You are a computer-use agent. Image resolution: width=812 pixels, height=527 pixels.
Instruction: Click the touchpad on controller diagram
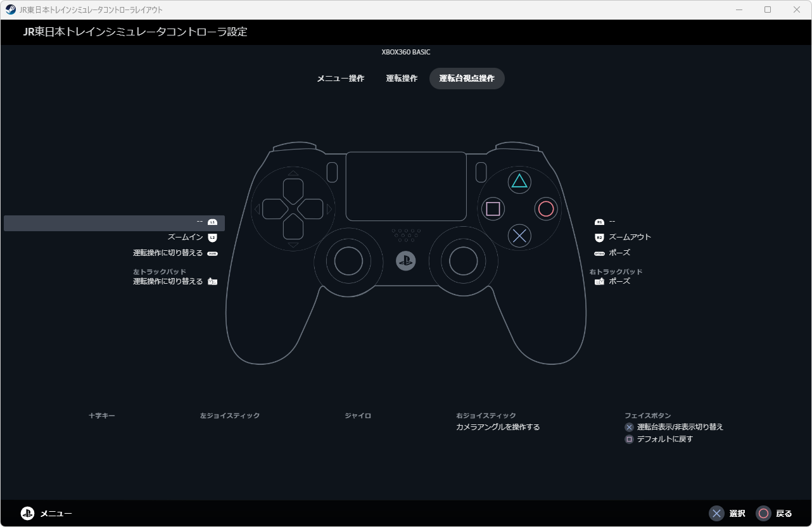[405, 185]
